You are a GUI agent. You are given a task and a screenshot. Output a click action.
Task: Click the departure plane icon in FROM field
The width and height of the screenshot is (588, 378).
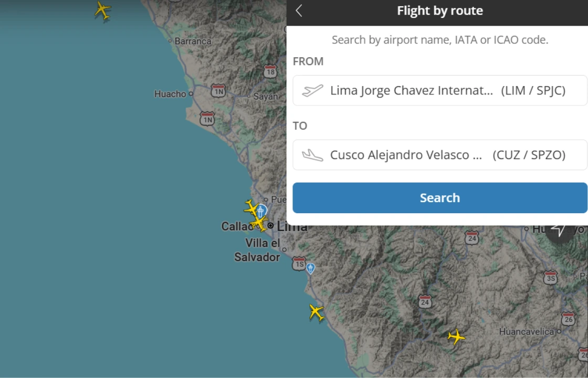click(313, 90)
